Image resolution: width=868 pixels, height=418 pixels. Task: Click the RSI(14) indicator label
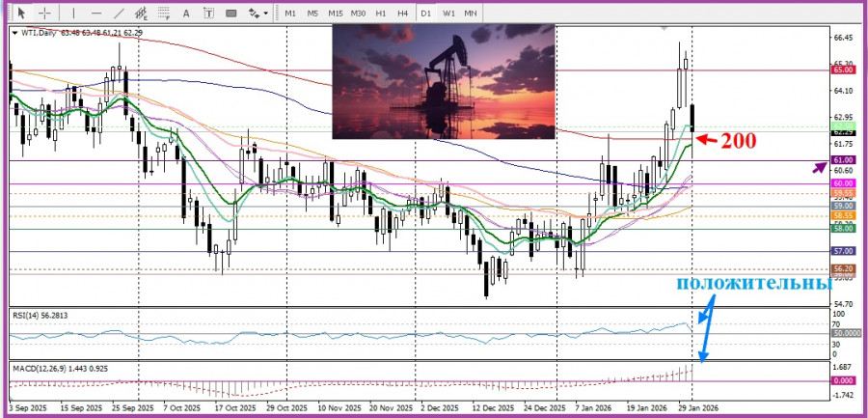(x=39, y=315)
